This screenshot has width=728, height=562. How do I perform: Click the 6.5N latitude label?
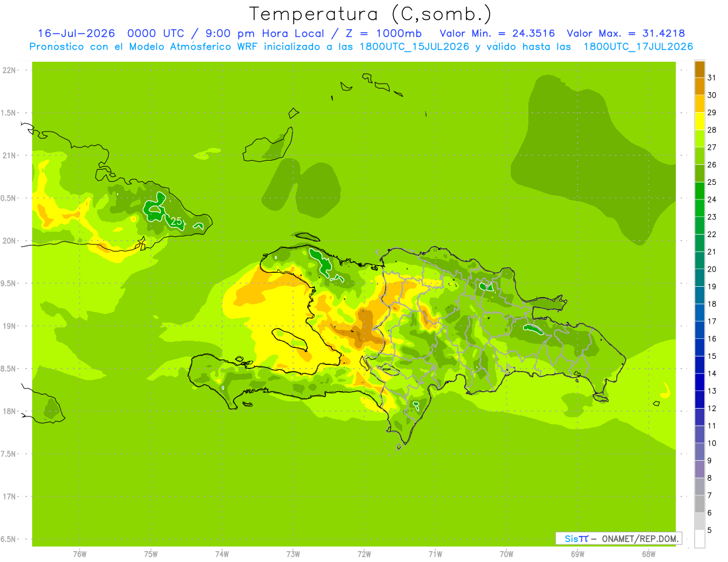point(9,539)
